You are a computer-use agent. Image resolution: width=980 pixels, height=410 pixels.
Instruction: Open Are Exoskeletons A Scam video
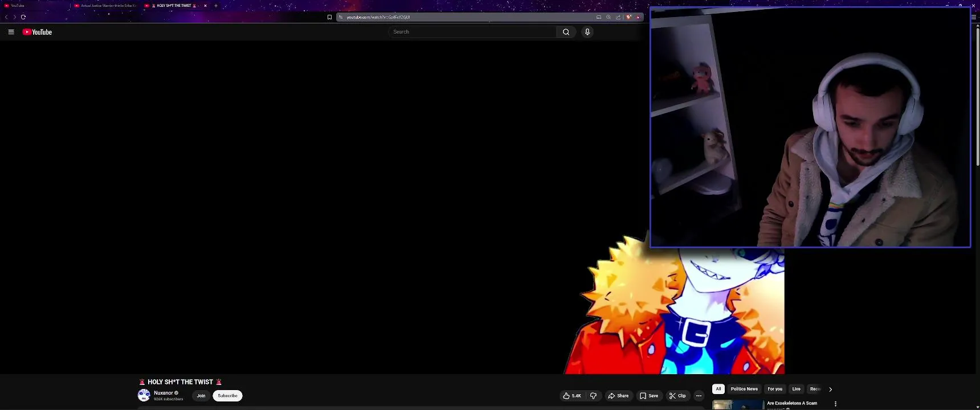[x=792, y=403]
